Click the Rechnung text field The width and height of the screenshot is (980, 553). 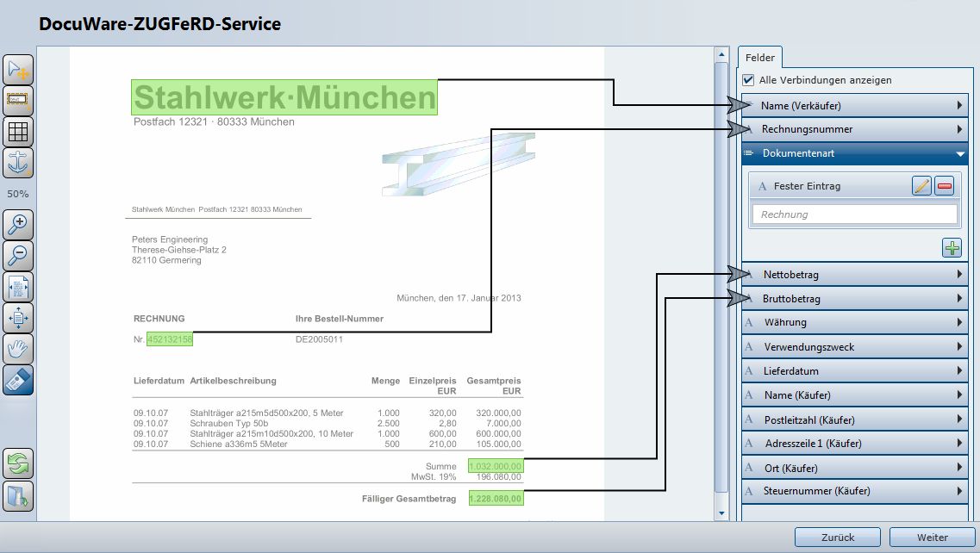click(854, 214)
